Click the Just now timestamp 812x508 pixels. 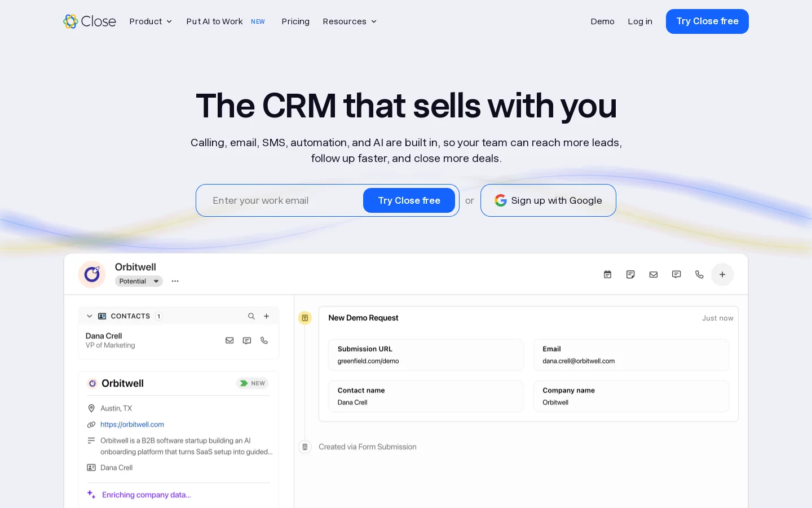coord(718,318)
